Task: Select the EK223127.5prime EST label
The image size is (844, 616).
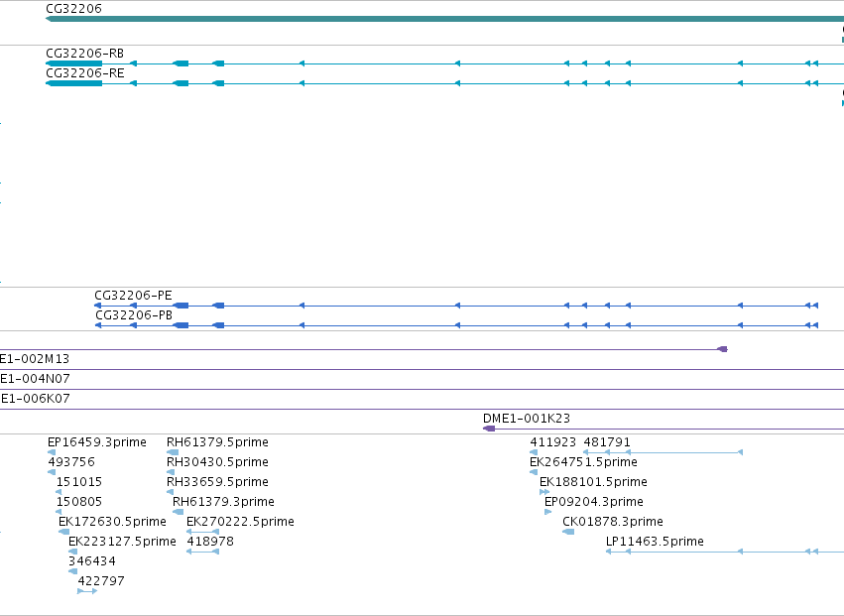Action: tap(122, 542)
